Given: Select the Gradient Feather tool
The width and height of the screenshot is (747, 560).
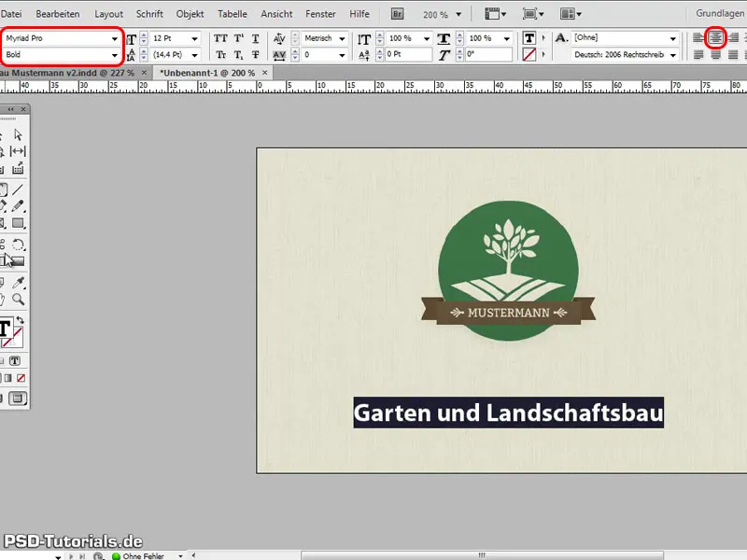Looking at the screenshot, I should [17, 261].
